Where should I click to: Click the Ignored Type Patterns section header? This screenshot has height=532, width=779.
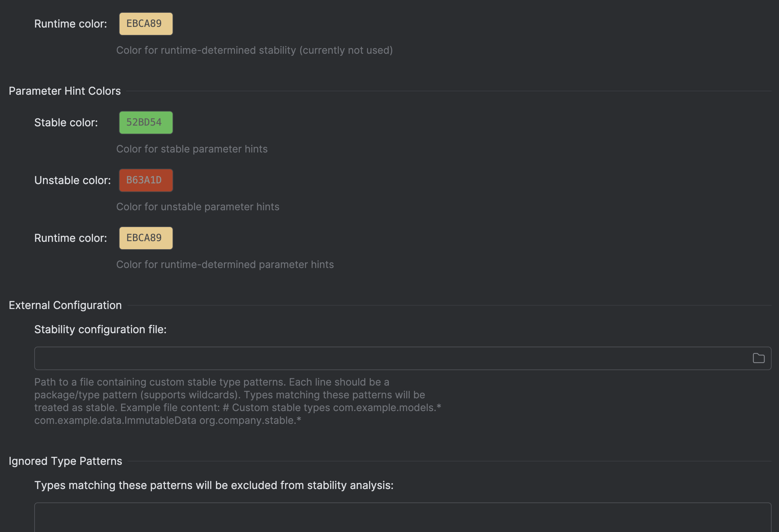click(65, 461)
